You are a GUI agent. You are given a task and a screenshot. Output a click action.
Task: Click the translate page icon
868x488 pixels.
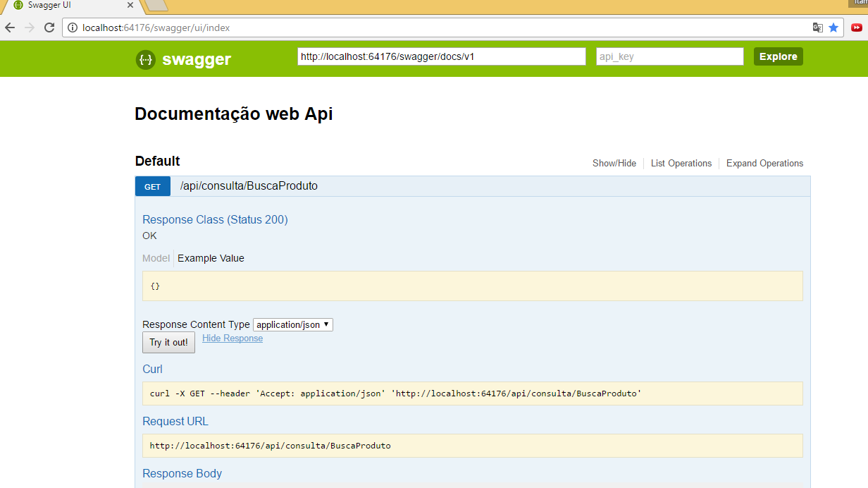point(817,28)
